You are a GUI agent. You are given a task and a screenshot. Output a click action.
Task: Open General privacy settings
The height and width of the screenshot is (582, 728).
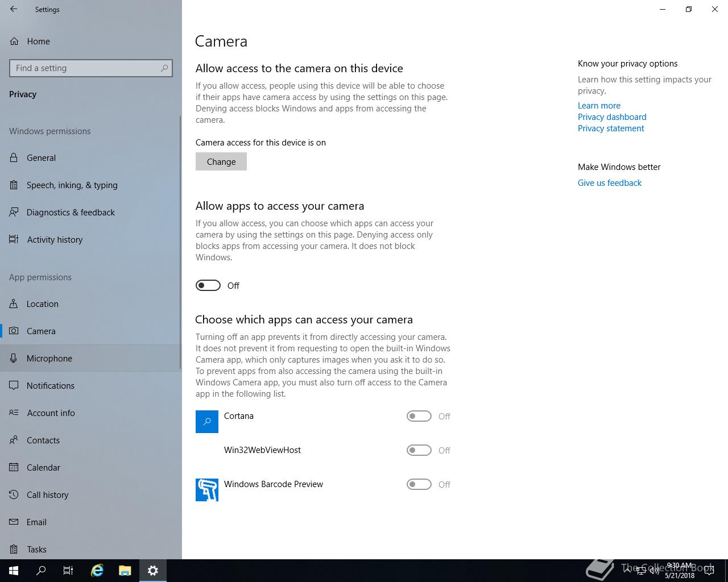pyautogui.click(x=91, y=157)
